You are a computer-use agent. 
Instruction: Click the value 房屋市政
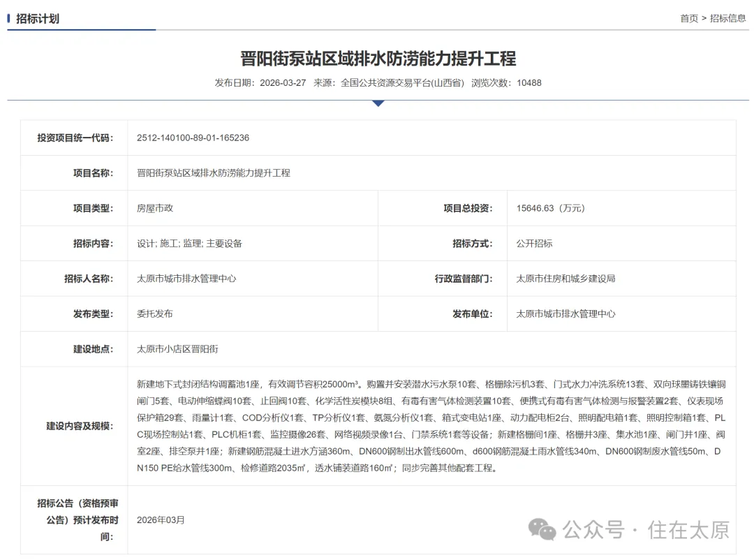click(155, 208)
